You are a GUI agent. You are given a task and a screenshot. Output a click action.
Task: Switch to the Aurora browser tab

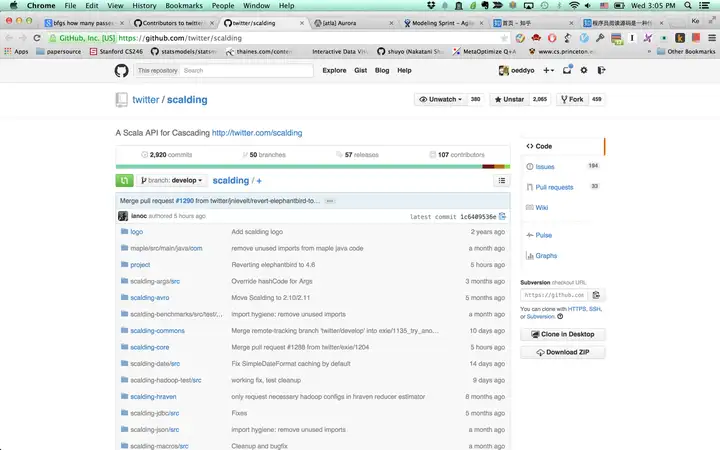point(353,23)
